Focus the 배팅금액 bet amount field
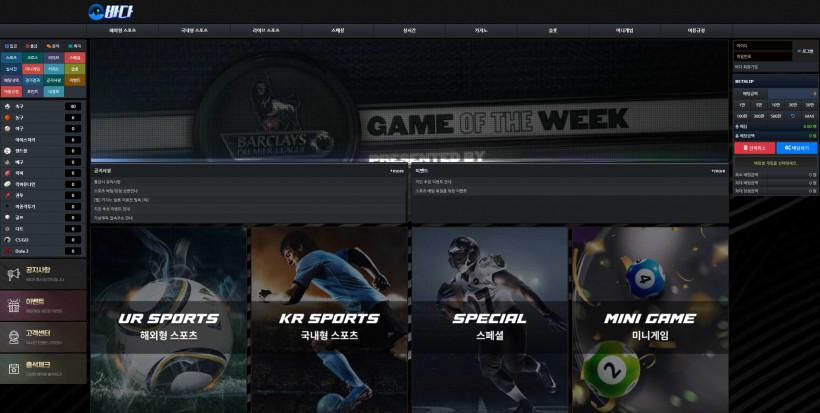The height and width of the screenshot is (413, 820). point(792,94)
